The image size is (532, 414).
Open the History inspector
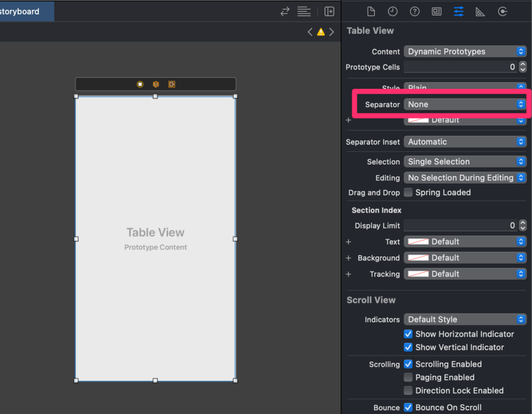pyautogui.click(x=393, y=11)
